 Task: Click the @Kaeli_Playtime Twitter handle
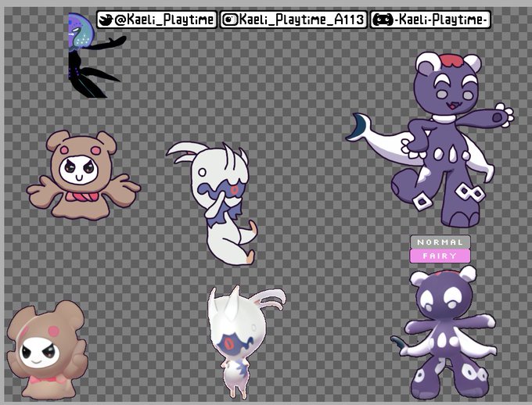coord(164,20)
